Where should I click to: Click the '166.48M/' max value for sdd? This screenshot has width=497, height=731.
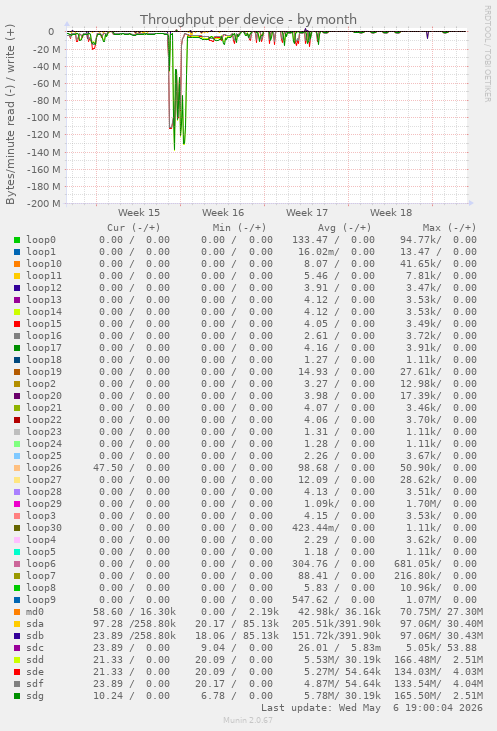point(418,660)
